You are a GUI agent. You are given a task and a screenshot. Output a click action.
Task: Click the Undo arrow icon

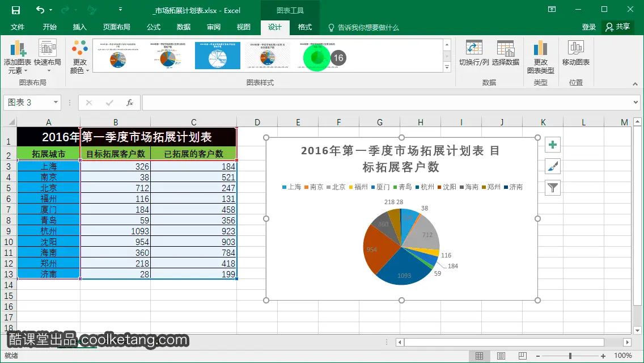40,10
